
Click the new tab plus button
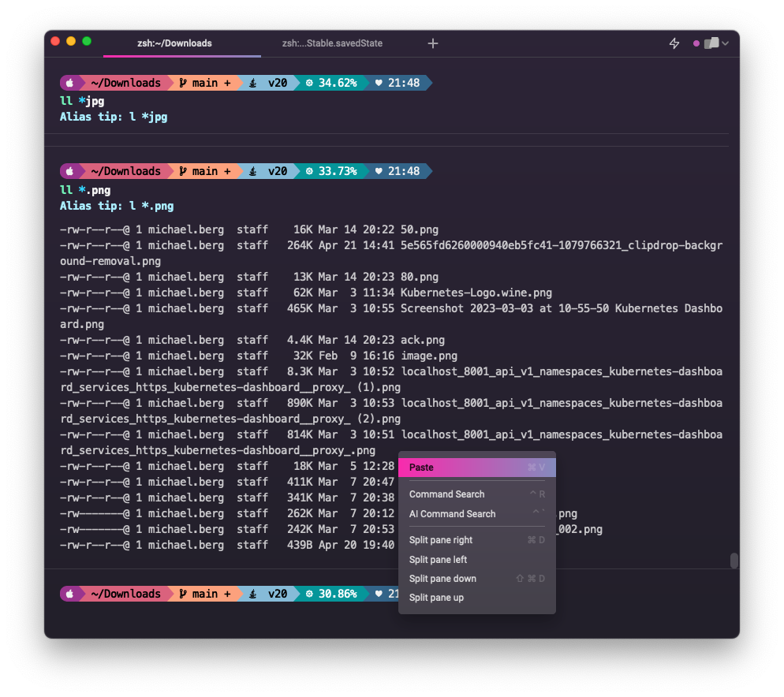[x=433, y=43]
